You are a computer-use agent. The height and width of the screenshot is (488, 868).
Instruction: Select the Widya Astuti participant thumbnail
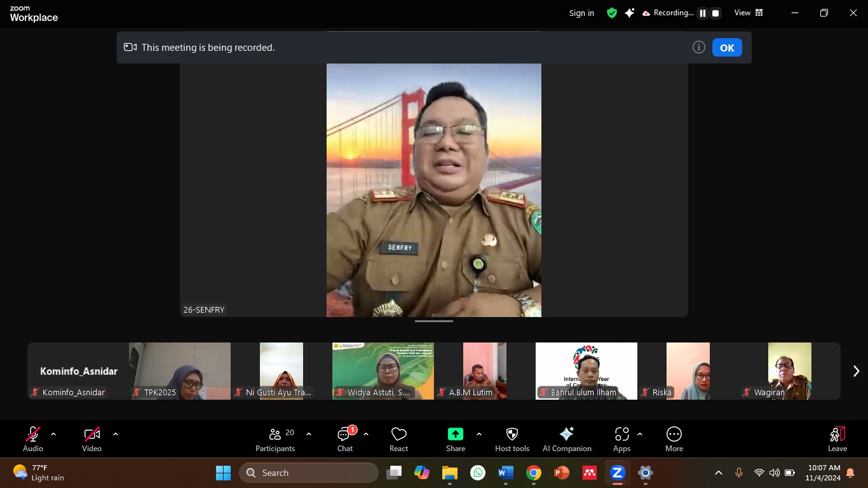tap(383, 371)
